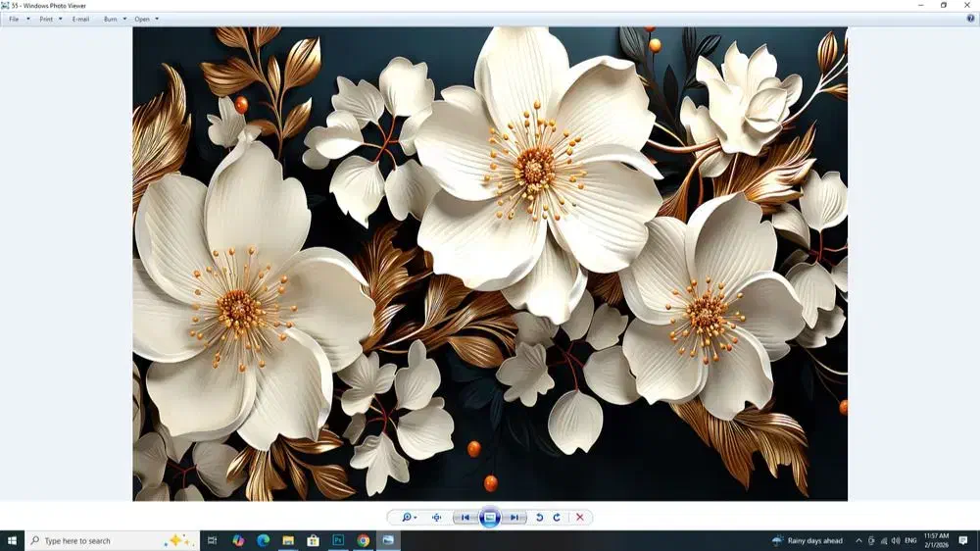This screenshot has width=980, height=551.
Task: Open the Rainy days ahead weather widget
Action: click(x=808, y=540)
